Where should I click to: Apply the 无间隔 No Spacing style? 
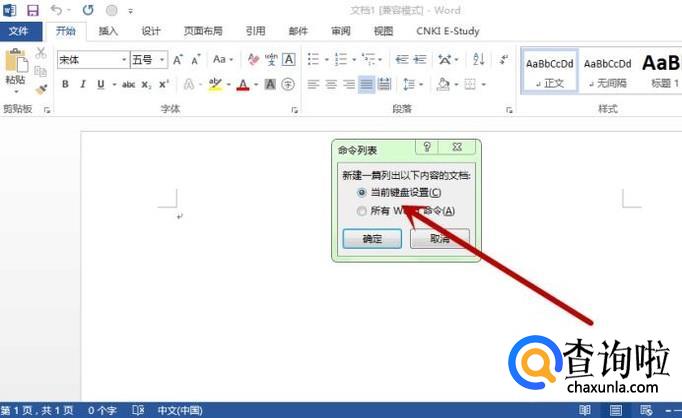(608, 72)
